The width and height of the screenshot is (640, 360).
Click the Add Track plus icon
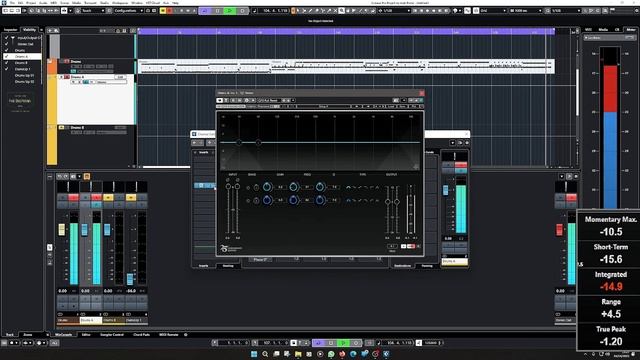pyautogui.click(x=50, y=31)
